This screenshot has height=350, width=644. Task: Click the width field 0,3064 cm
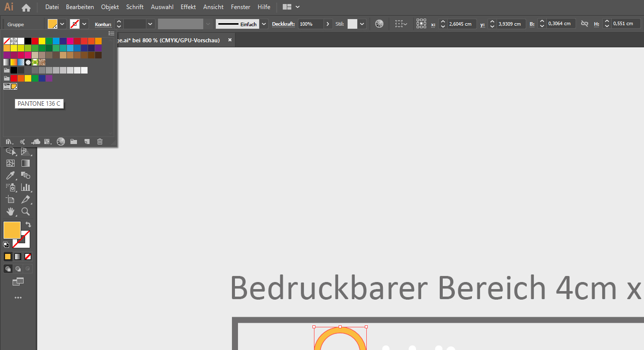click(560, 24)
